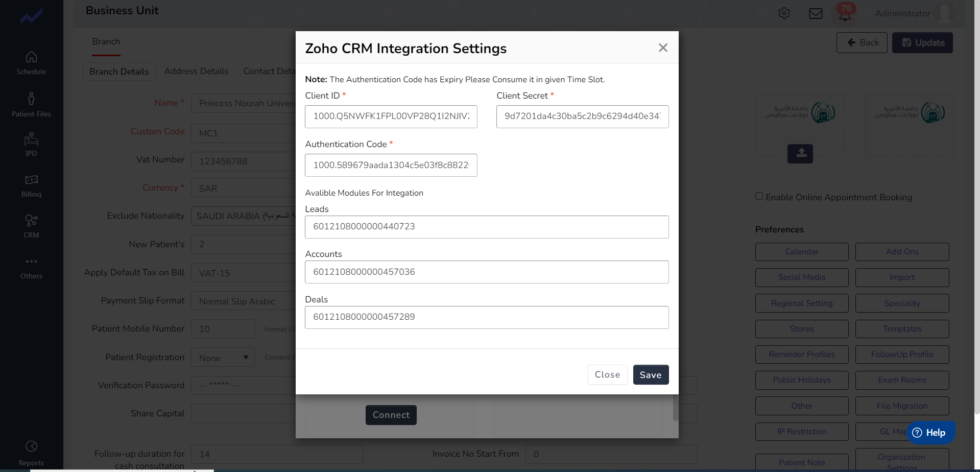Open the Apply Default Tax on Bill dropdown
Image resolution: width=980 pixels, height=472 pixels.
(x=243, y=273)
